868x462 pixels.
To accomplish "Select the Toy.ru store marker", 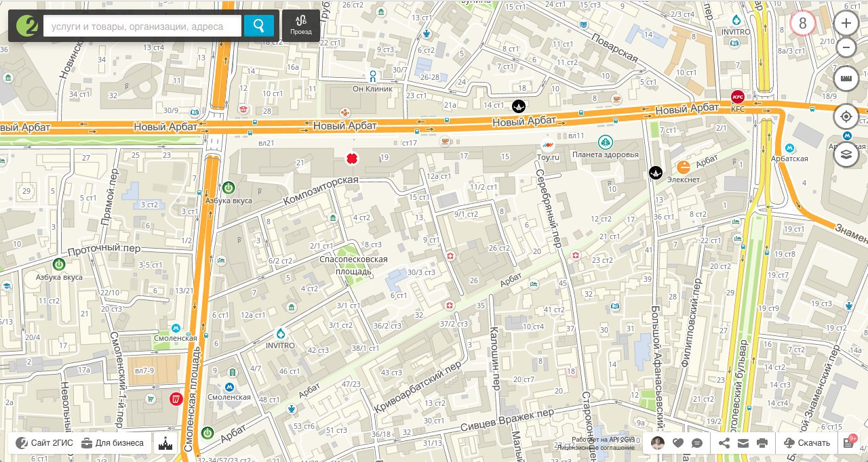I will tap(548, 145).
